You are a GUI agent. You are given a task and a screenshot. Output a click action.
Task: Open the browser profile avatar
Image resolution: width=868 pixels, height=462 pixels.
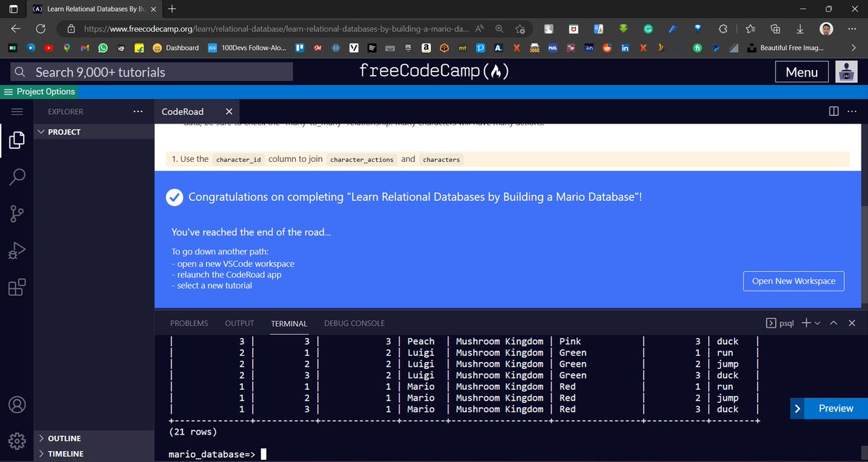[x=826, y=28]
